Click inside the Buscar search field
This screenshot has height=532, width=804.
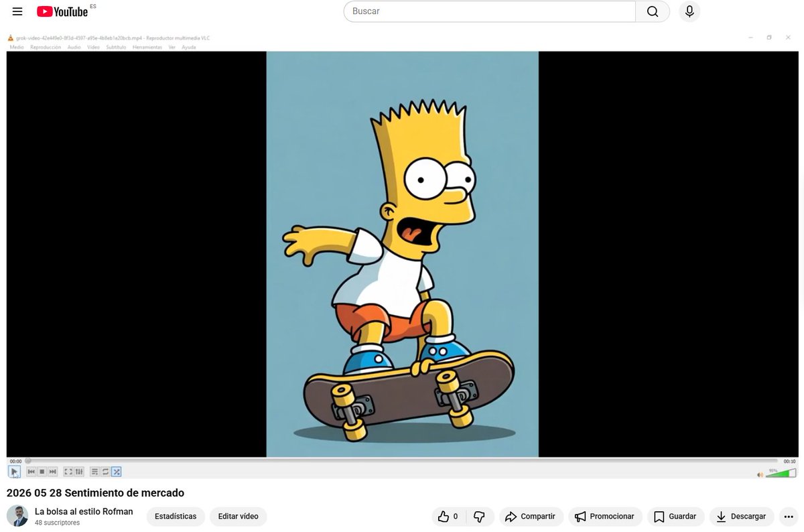click(490, 11)
